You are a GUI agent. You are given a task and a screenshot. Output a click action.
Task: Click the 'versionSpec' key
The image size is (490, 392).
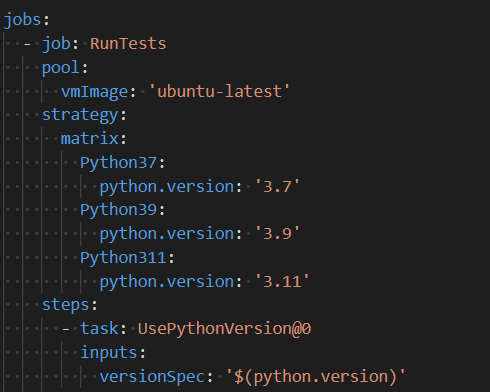pos(152,377)
